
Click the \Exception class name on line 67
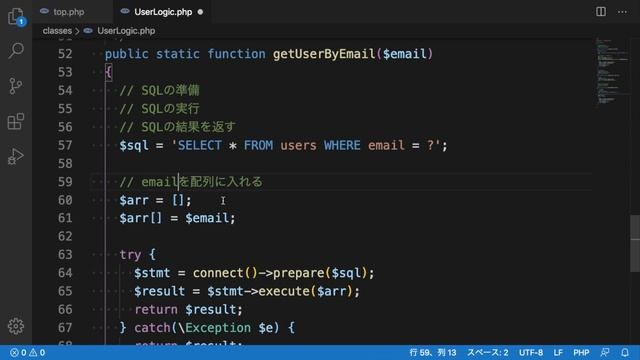click(214, 328)
